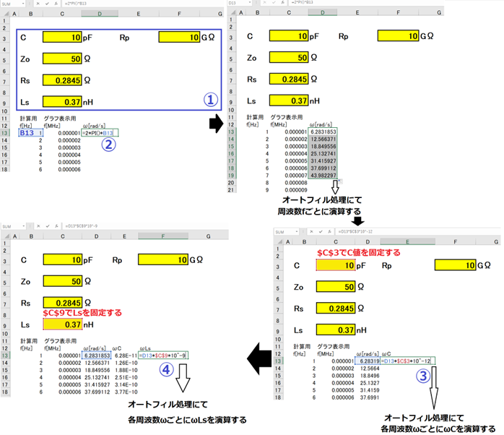Click yellow C value cell 10 pF in the top-left sheet
504x435 pixels.
[62, 38]
